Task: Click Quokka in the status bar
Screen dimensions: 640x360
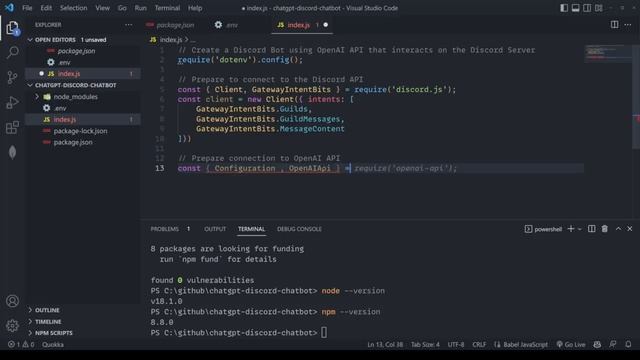Action: [53, 344]
